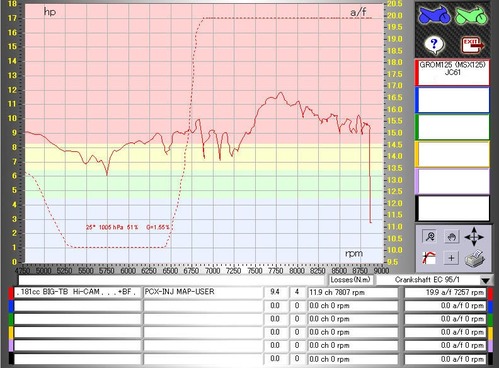Screen dimensions: 499x368
Task: Click the rpm axis label on graph
Action: tap(354, 254)
